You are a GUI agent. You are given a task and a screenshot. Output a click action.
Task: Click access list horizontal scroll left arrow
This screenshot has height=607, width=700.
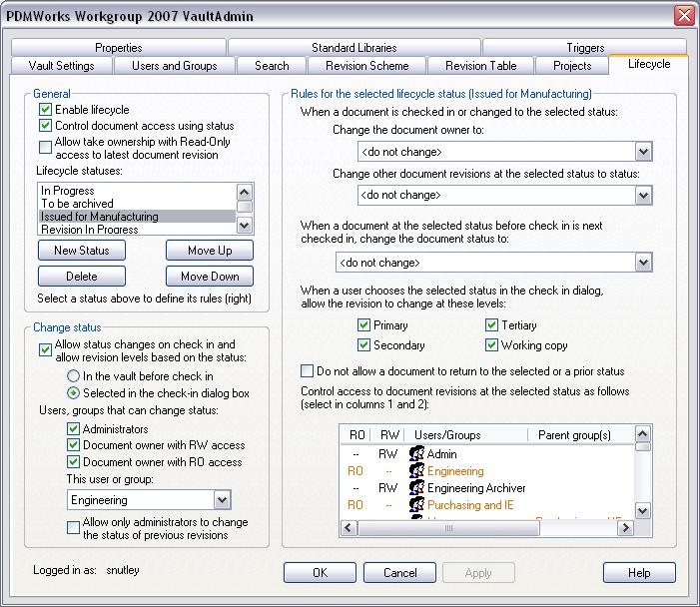[x=349, y=528]
